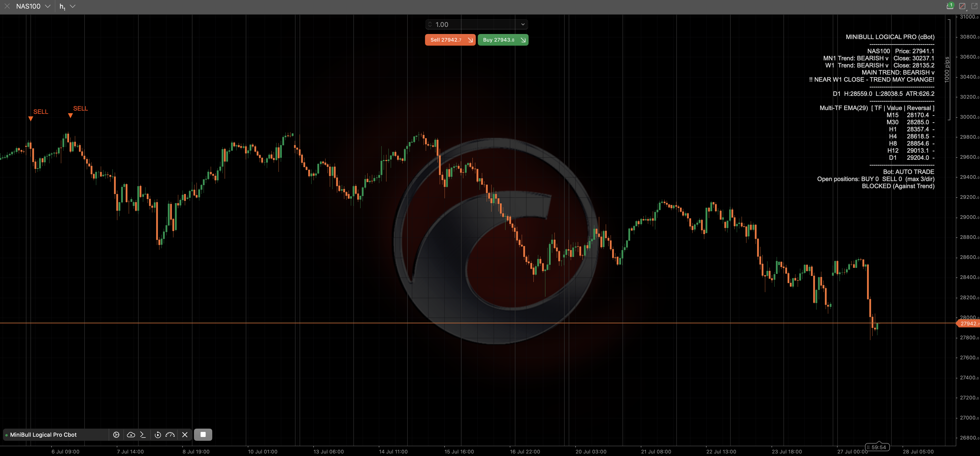
Task: Select the MiniBull Logical Pro Cbot label
Action: pyautogui.click(x=43, y=434)
